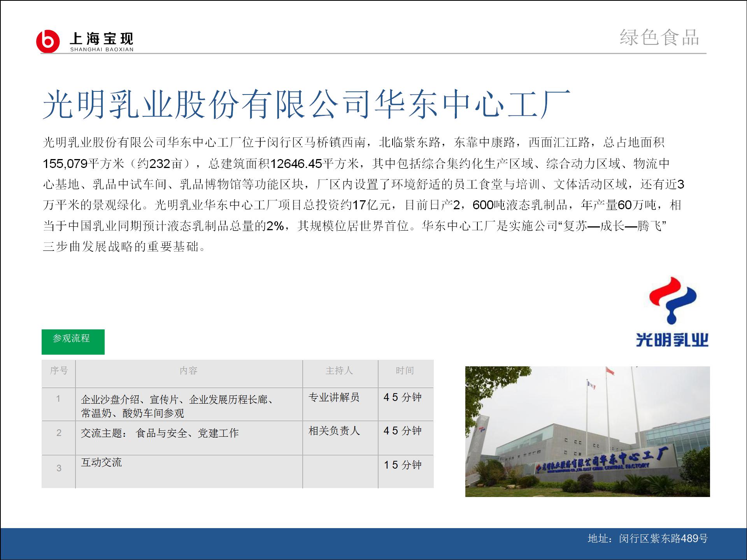
Task: Click the 主持人 column header
Action: click(x=340, y=373)
